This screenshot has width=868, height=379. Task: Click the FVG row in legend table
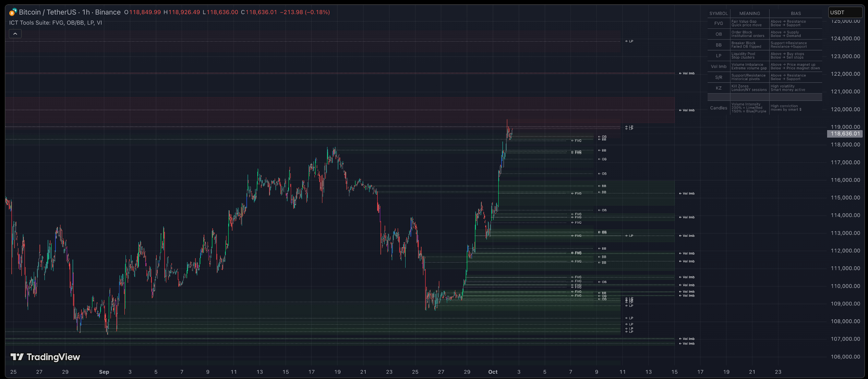point(718,23)
